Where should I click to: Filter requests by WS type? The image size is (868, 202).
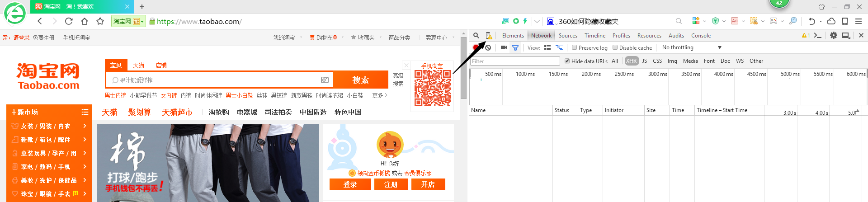[740, 61]
